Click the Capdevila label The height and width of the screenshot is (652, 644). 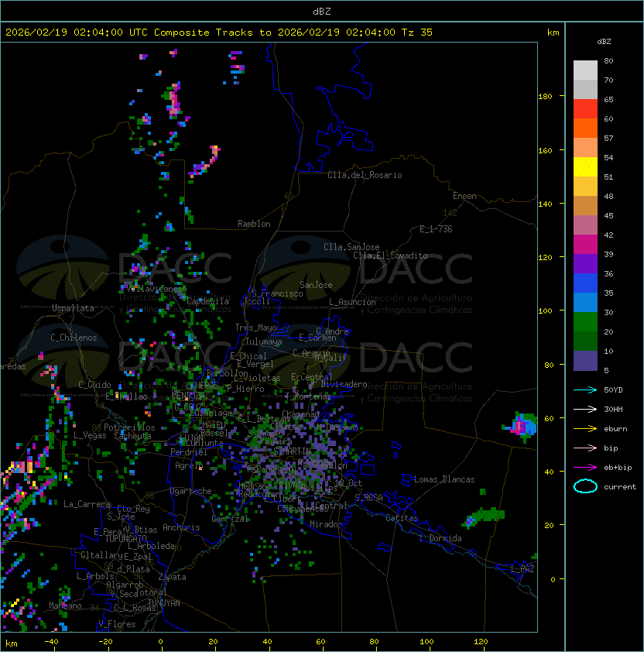point(208,301)
